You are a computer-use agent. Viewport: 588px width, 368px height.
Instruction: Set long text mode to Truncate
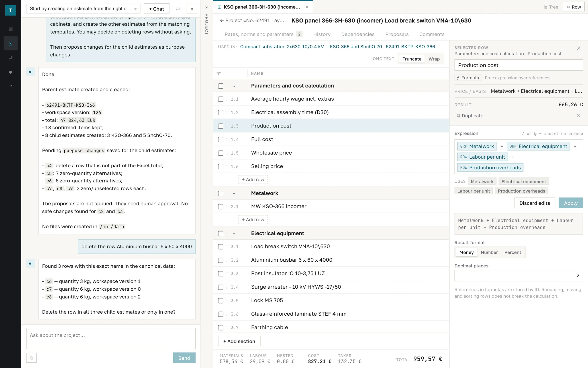[x=412, y=59]
